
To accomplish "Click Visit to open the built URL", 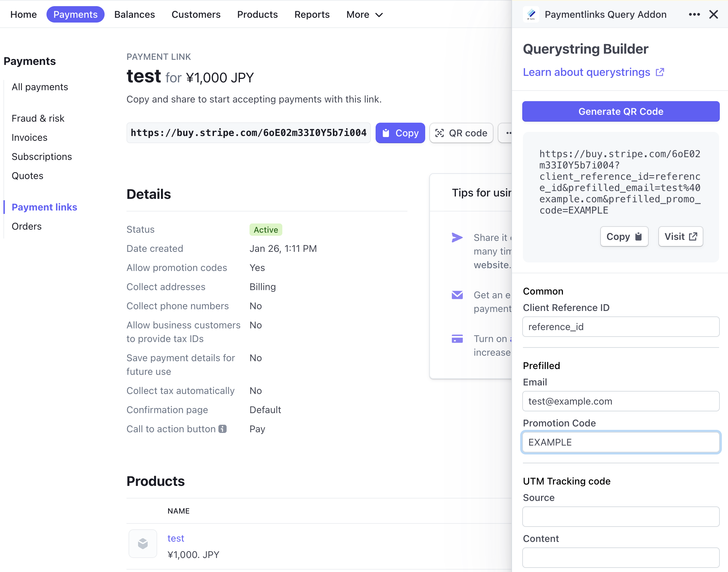I will pos(680,236).
